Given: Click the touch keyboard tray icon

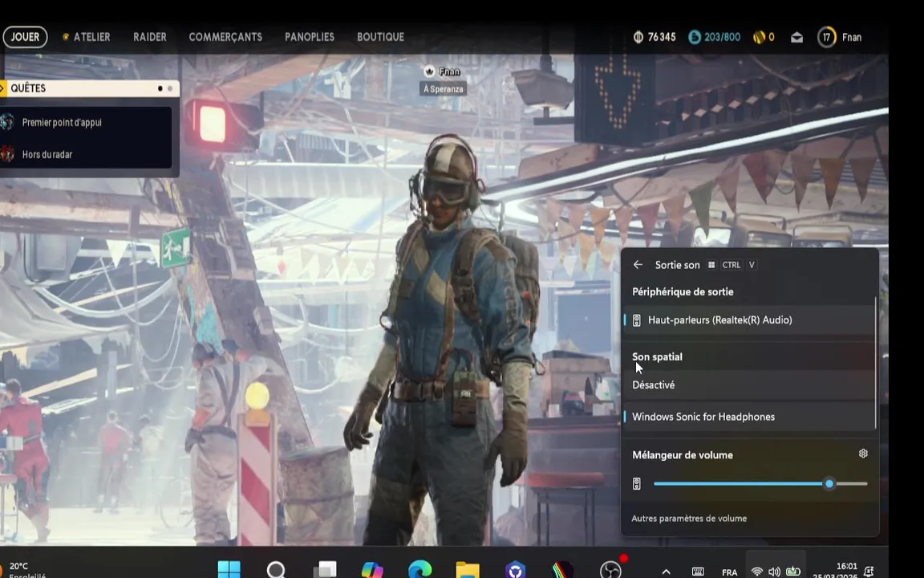Looking at the screenshot, I should tap(698, 572).
